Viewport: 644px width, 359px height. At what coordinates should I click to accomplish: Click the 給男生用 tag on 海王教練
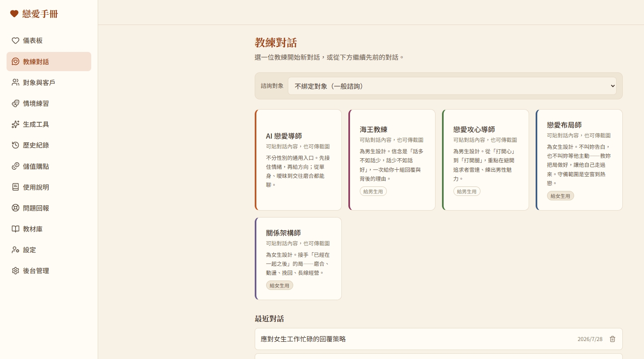373,191
